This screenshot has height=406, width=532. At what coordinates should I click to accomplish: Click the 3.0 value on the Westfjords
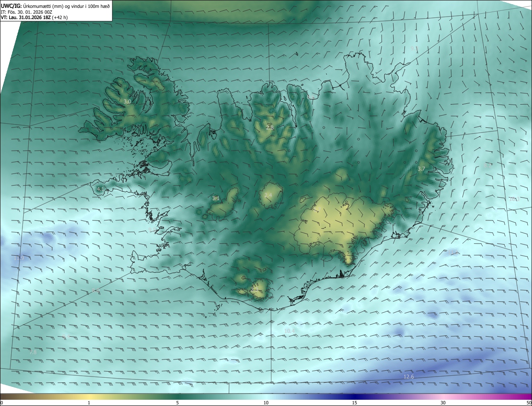click(127, 101)
